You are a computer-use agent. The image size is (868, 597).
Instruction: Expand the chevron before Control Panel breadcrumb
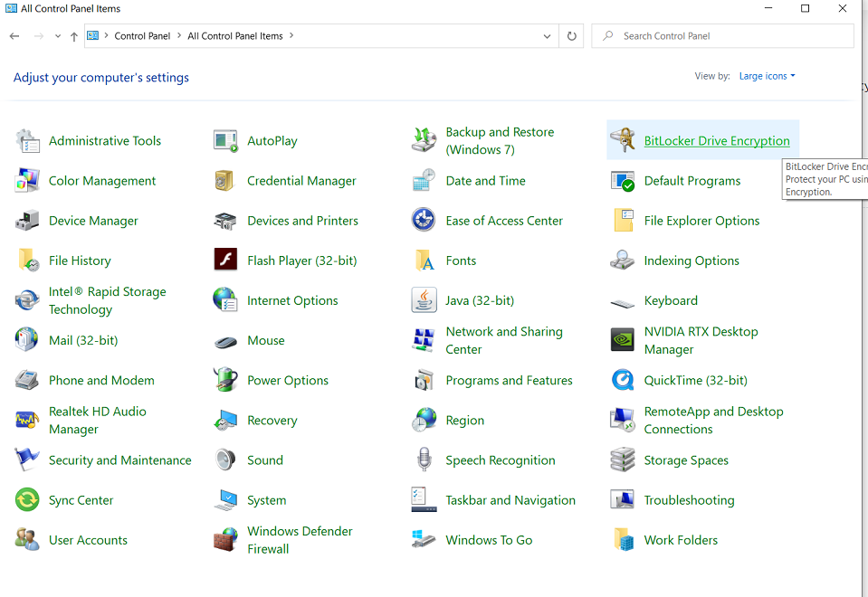click(106, 35)
